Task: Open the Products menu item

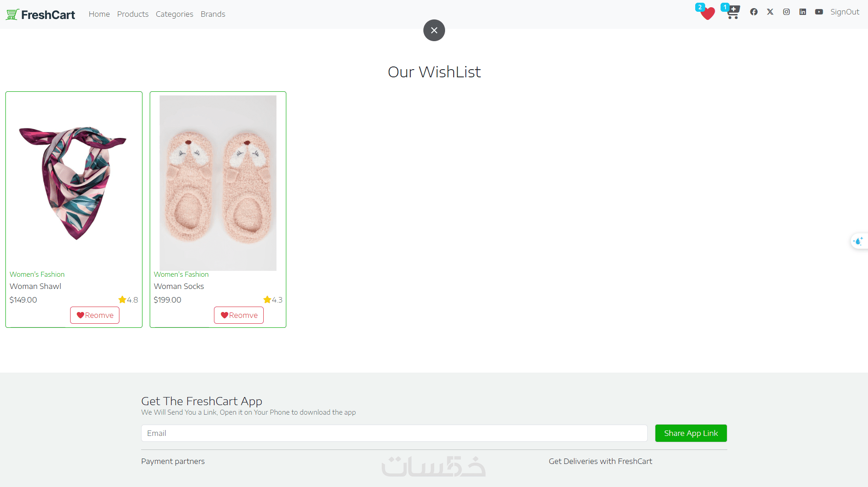Action: click(133, 14)
